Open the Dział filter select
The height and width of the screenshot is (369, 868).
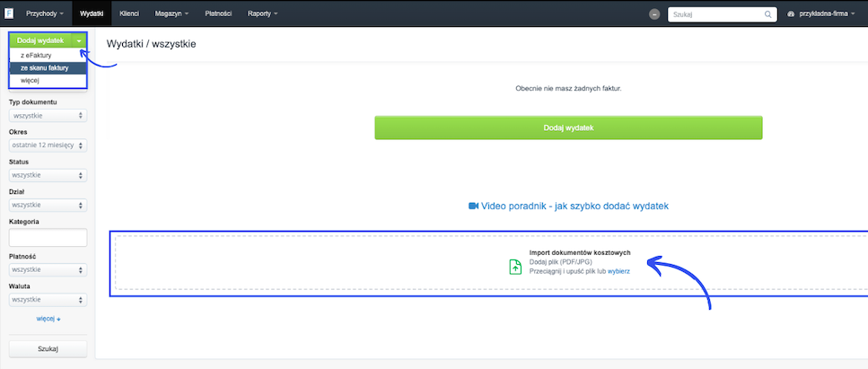[x=48, y=205]
